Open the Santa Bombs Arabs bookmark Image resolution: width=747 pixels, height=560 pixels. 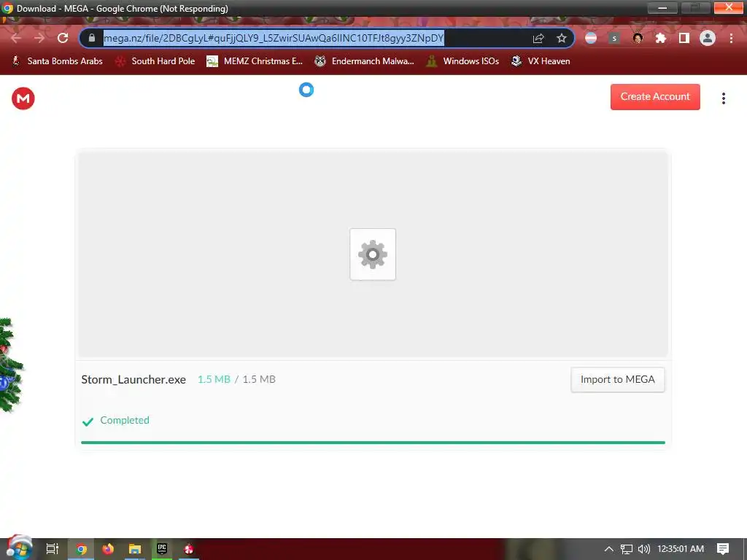point(57,61)
